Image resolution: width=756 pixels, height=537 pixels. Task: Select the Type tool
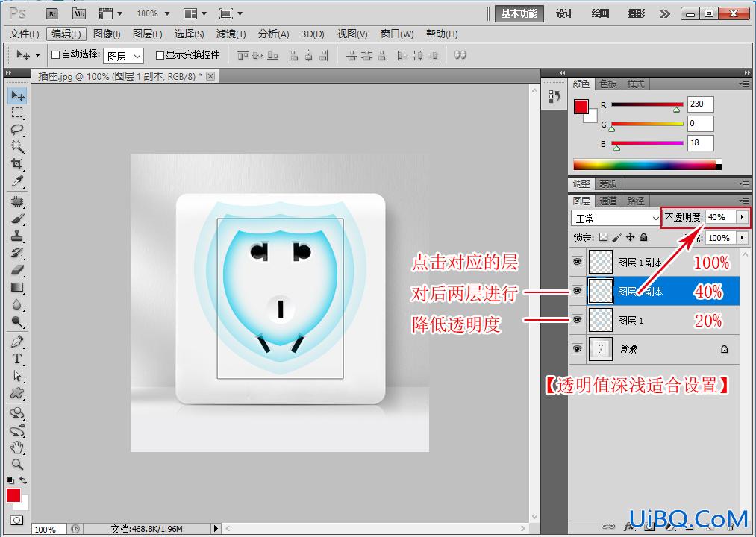pyautogui.click(x=17, y=359)
